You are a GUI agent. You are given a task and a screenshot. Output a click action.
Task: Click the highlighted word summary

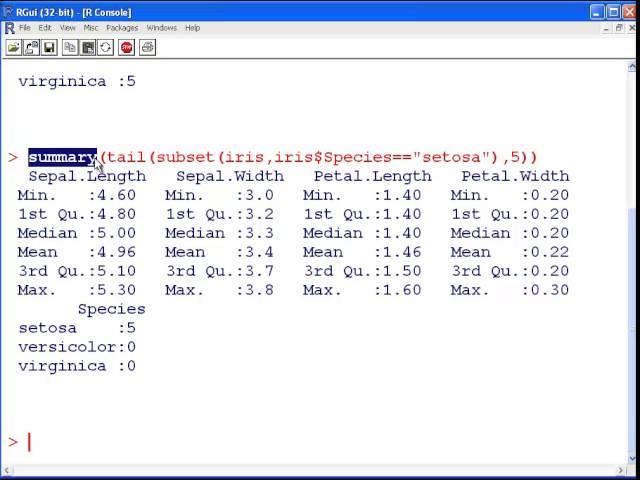(62, 157)
